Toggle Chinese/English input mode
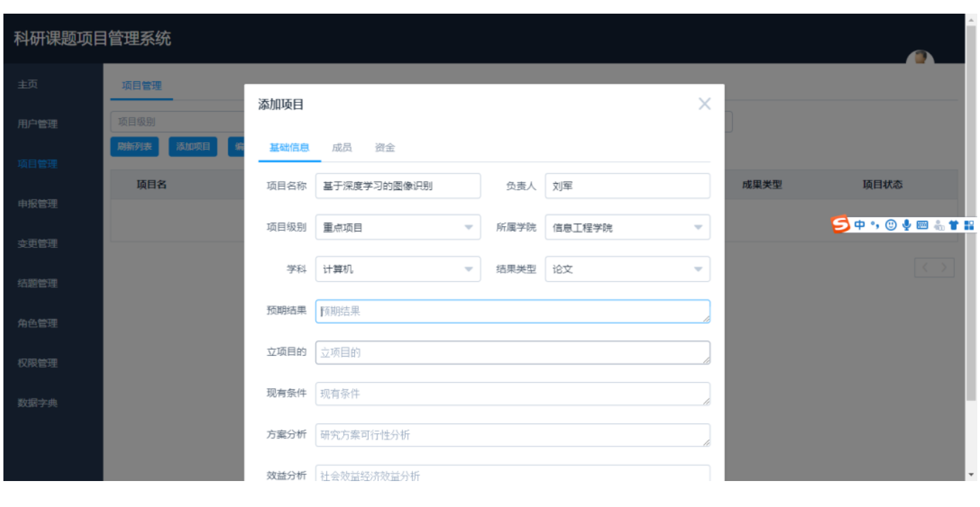Viewport: 980px width, 507px height. [860, 224]
